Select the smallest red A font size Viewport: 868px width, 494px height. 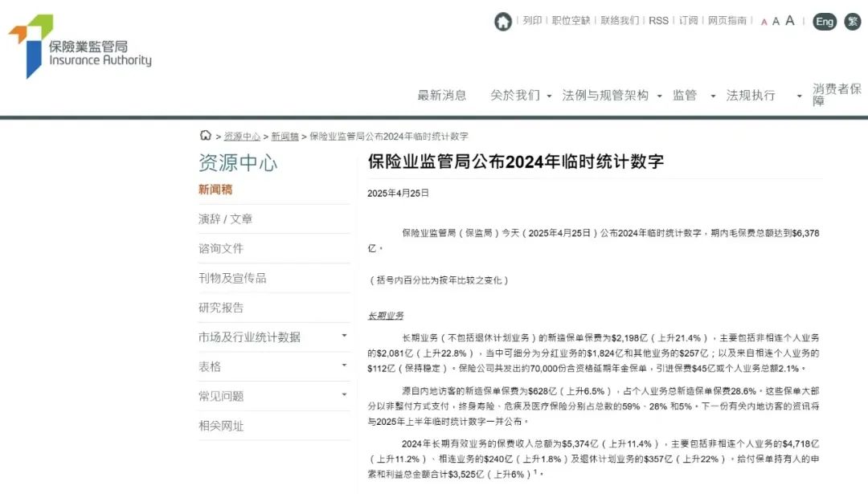764,22
